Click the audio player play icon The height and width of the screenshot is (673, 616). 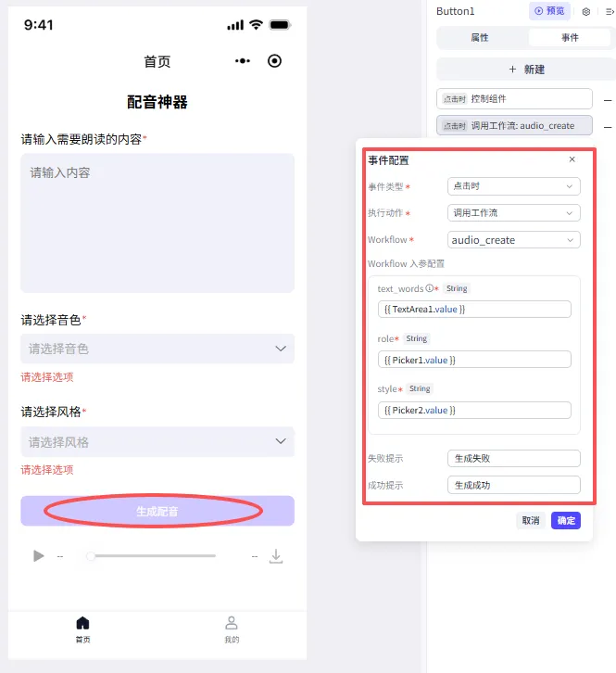(x=39, y=556)
